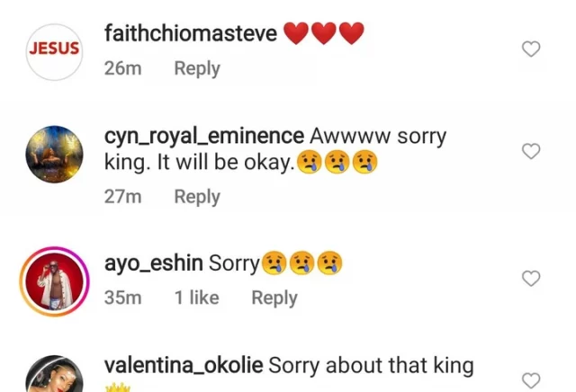View who liked ayo_eshin's comment (1 like)
The width and height of the screenshot is (576, 392).
click(196, 298)
